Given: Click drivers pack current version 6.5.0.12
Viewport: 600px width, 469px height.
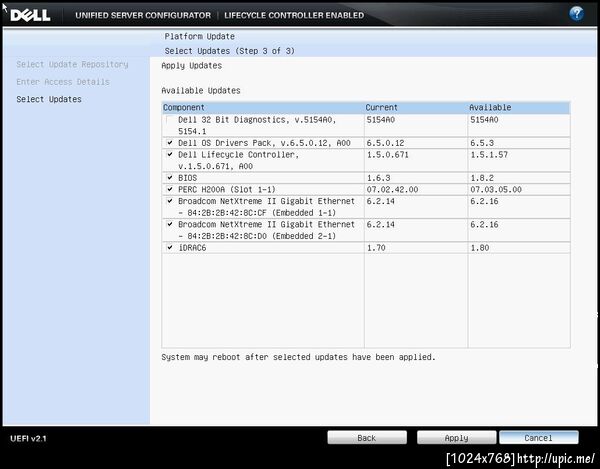Looking at the screenshot, I should (x=385, y=143).
